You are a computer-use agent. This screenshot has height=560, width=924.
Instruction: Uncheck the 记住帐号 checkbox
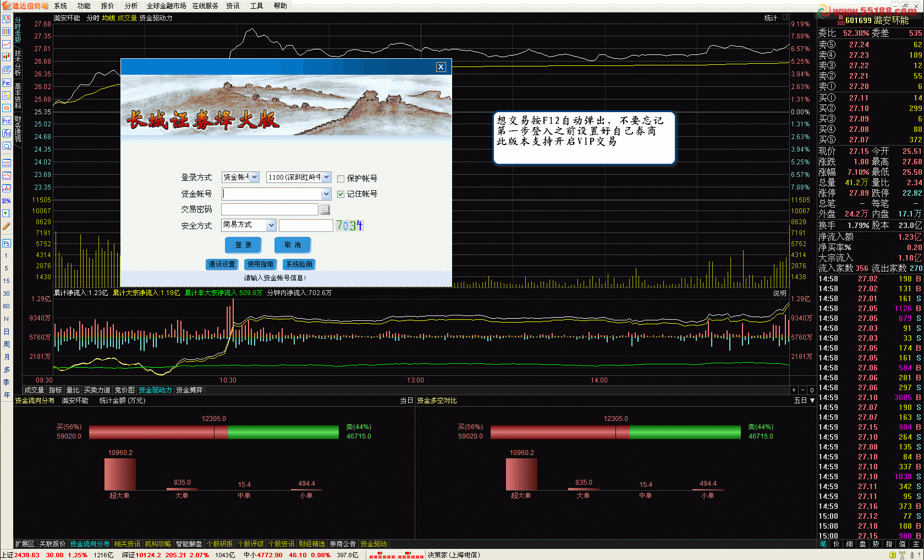[341, 194]
